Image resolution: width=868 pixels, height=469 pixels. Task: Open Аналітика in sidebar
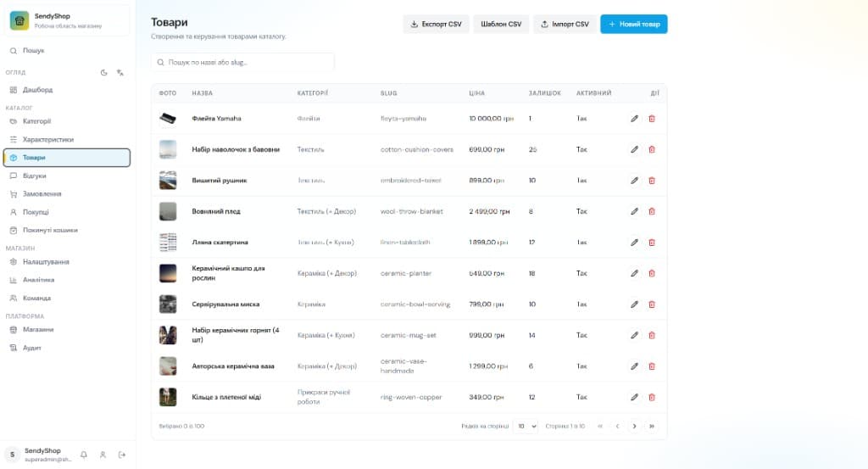pos(66,280)
